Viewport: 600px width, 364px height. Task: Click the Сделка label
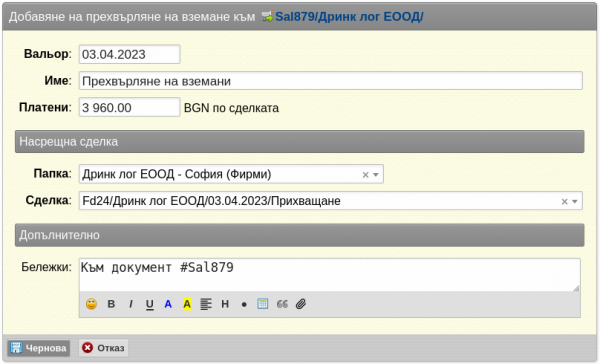click(49, 200)
